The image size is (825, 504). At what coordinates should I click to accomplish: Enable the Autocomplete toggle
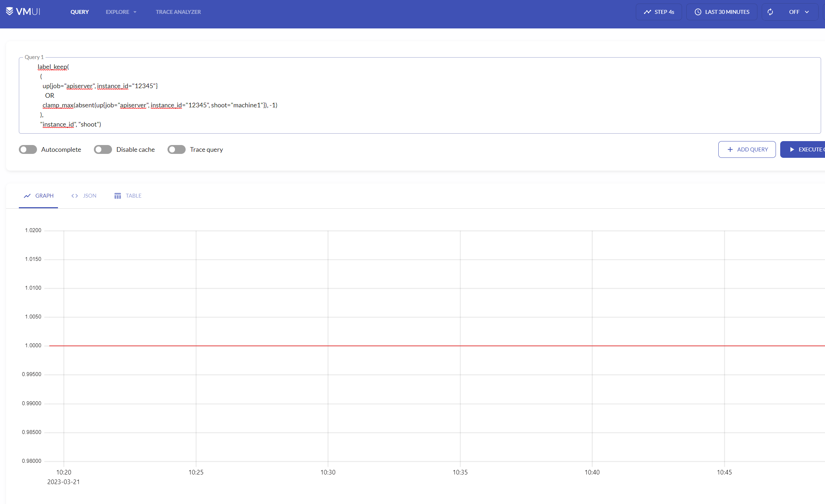point(28,149)
